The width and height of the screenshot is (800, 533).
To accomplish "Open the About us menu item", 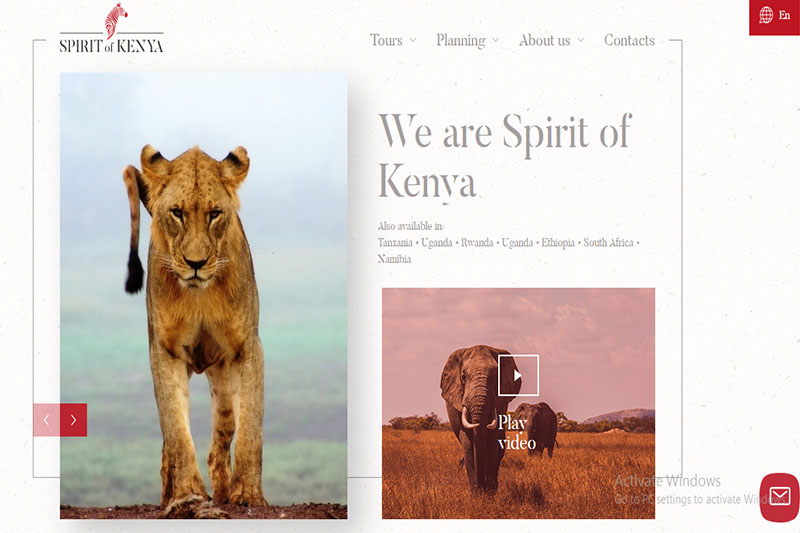I will [544, 40].
